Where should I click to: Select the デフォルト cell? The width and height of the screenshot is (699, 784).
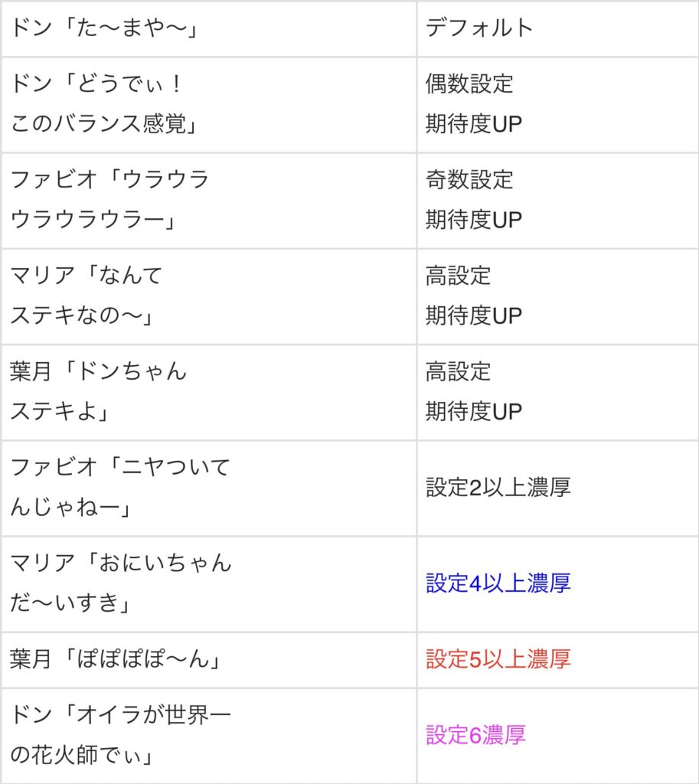click(558, 28)
